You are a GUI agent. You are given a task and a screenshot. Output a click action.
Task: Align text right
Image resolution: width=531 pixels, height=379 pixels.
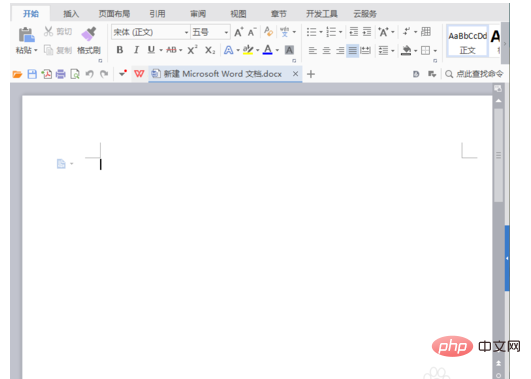340,50
